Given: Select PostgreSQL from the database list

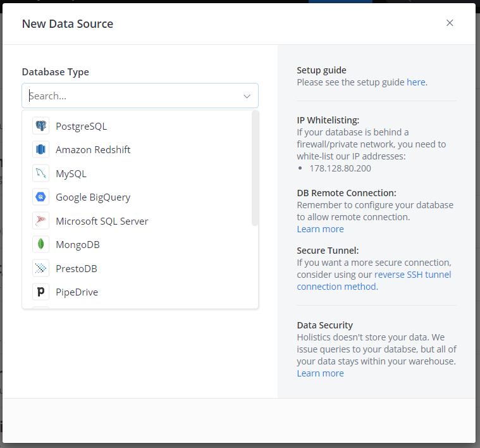Looking at the screenshot, I should [137, 126].
